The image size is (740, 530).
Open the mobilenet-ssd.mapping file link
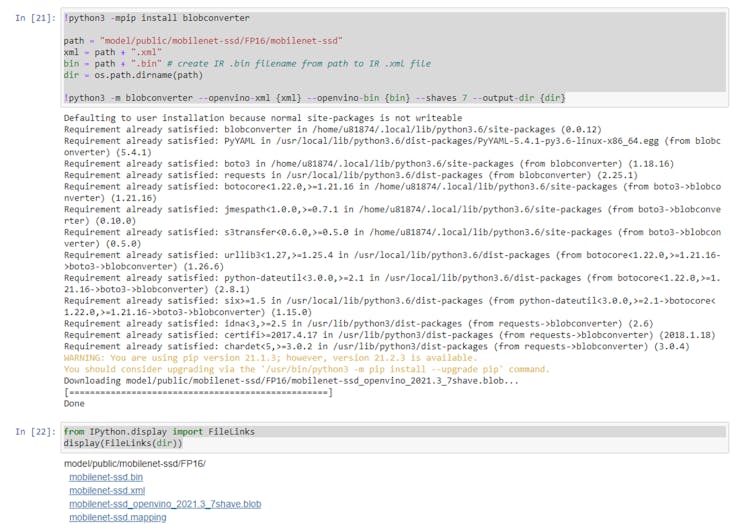[x=118, y=517]
